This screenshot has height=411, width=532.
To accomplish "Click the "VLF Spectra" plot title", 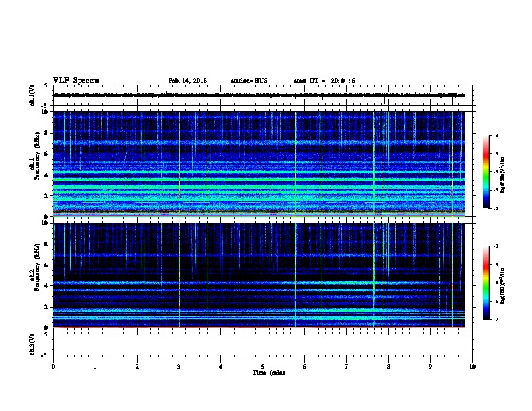I will 76,81.
